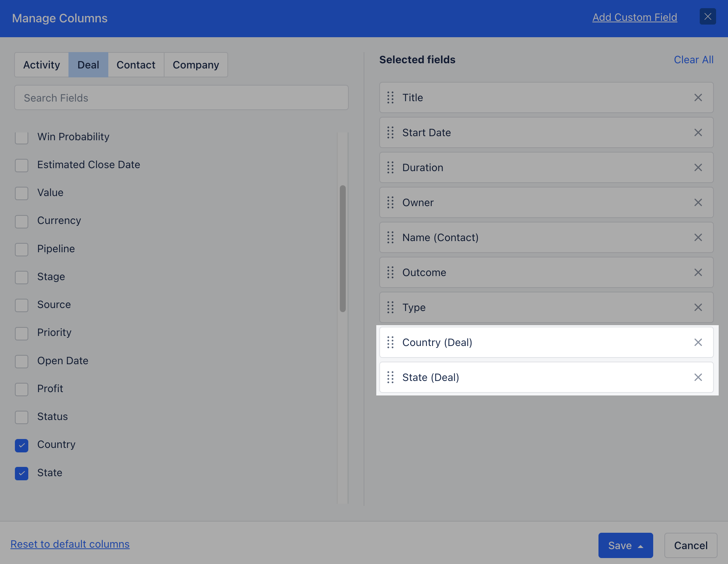
Task: Grab the drag handle for Type
Action: point(390,307)
